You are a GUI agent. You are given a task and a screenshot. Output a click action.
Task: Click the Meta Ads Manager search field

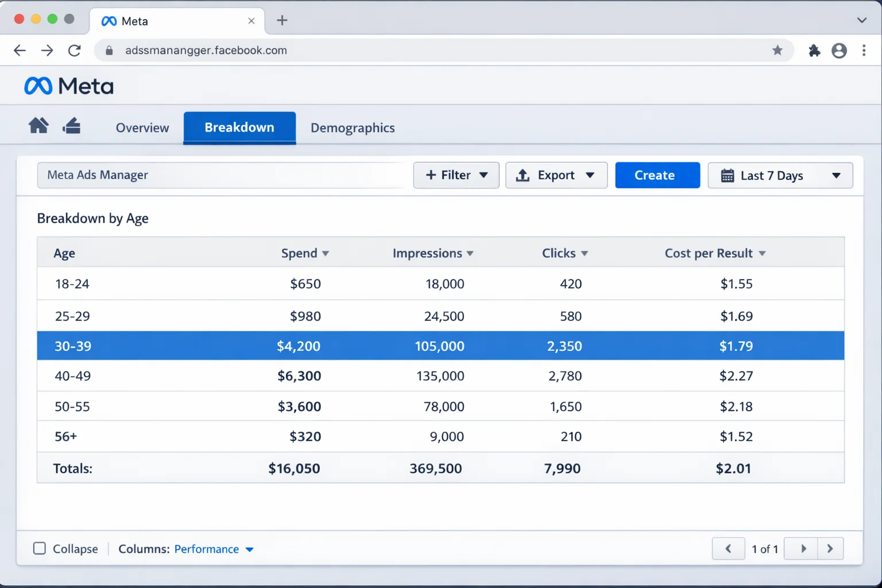(x=221, y=175)
